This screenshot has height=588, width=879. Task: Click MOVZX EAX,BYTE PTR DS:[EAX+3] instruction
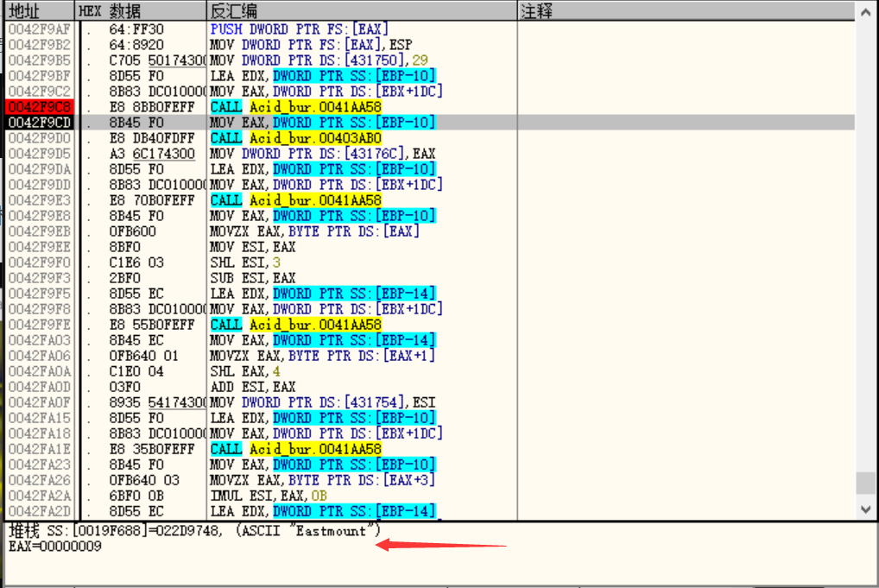[x=322, y=480]
